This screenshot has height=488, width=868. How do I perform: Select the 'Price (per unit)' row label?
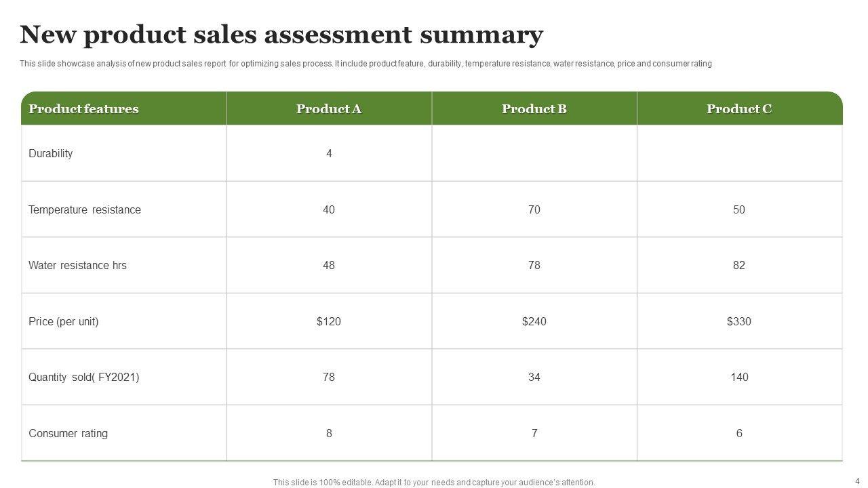click(x=64, y=322)
